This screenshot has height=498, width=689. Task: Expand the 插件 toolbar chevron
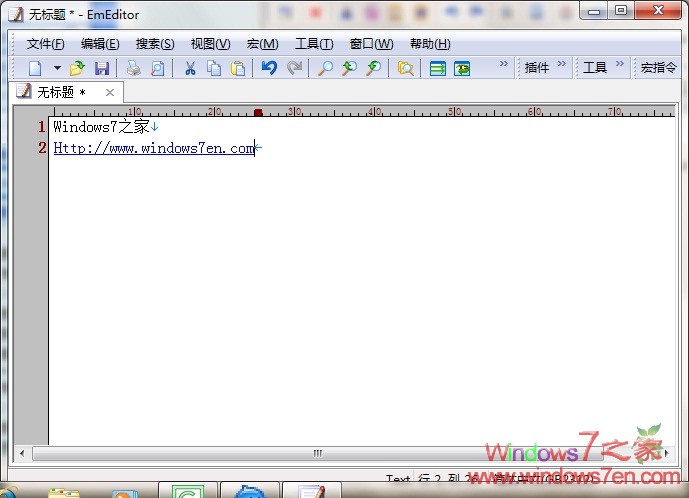[562, 66]
